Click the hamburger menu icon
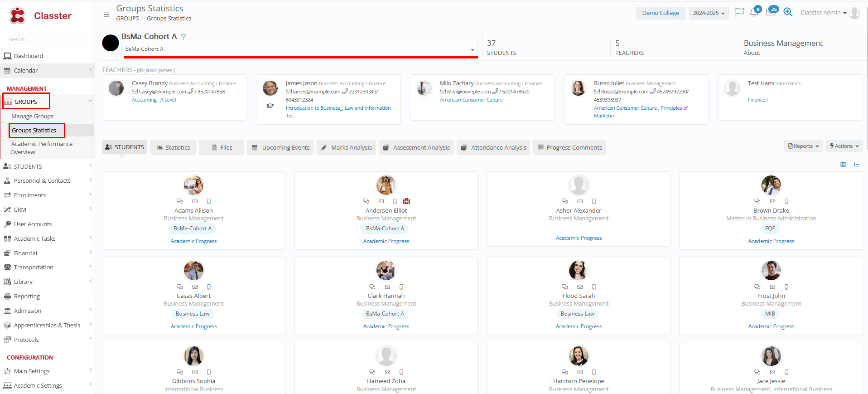Viewport: 868px width, 394px height. click(x=106, y=15)
